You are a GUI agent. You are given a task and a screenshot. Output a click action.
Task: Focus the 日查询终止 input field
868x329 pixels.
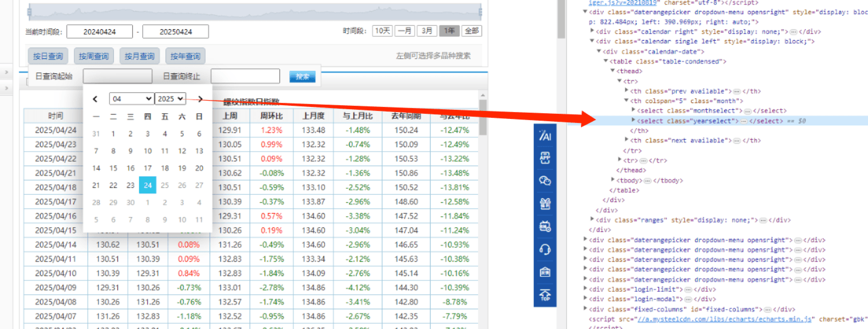(245, 76)
